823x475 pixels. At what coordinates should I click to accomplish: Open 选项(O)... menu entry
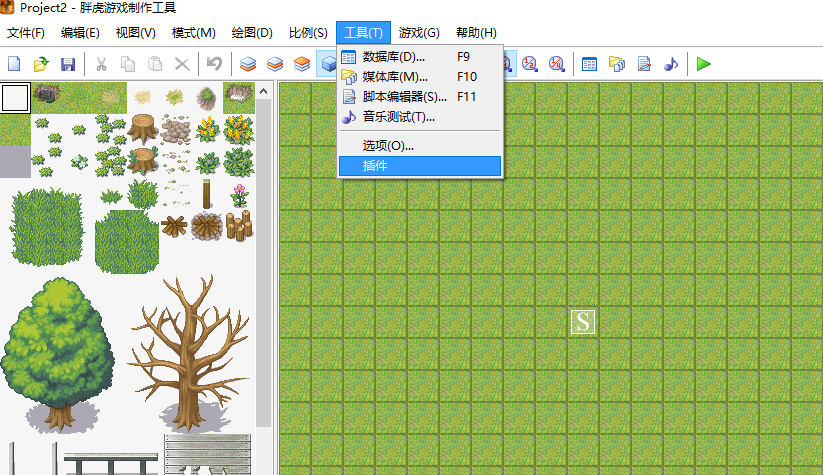(x=420, y=145)
